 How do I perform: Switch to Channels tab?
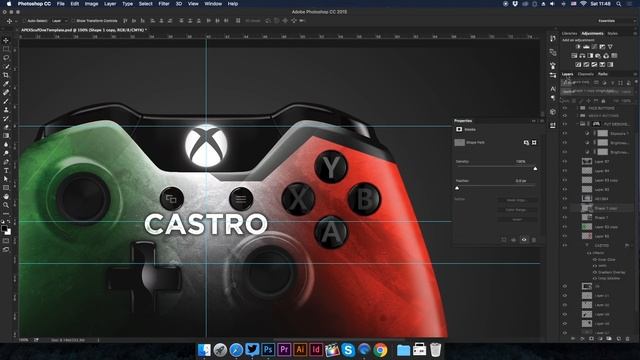click(x=586, y=74)
